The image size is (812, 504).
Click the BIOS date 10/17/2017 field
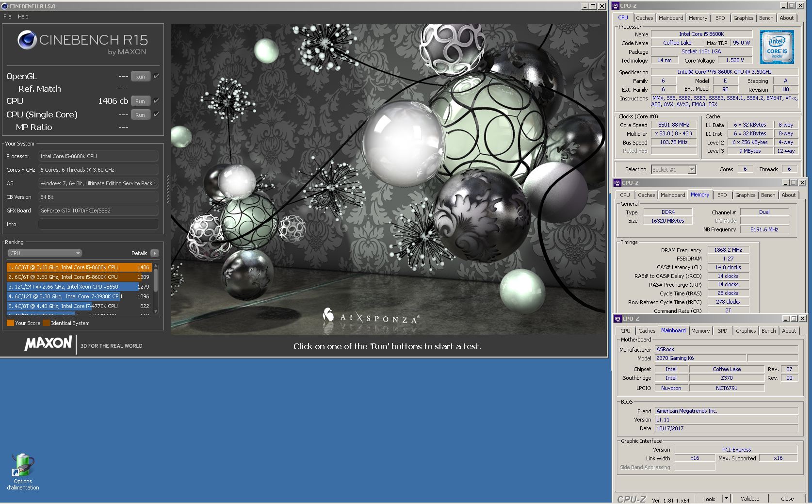point(726,428)
